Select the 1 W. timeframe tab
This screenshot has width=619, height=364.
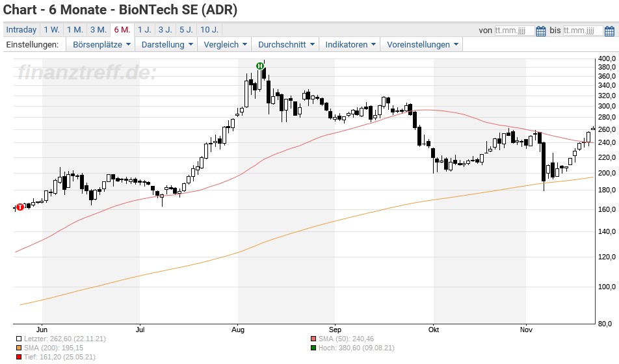click(x=51, y=30)
